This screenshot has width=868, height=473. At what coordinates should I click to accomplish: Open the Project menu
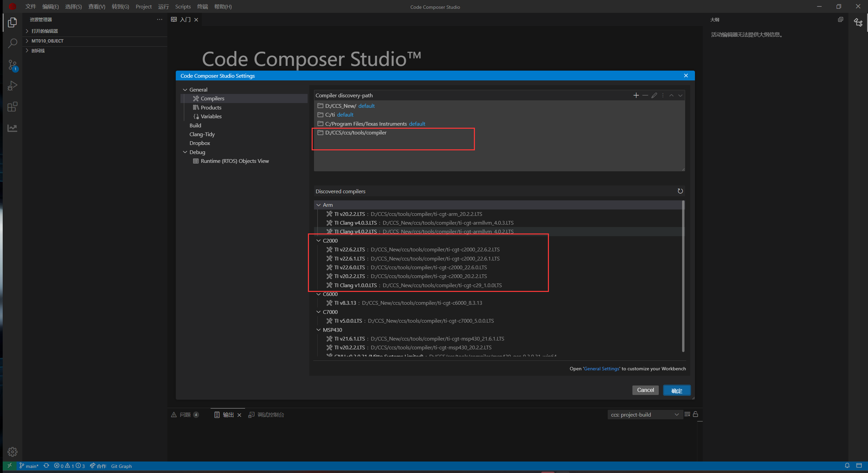[143, 7]
